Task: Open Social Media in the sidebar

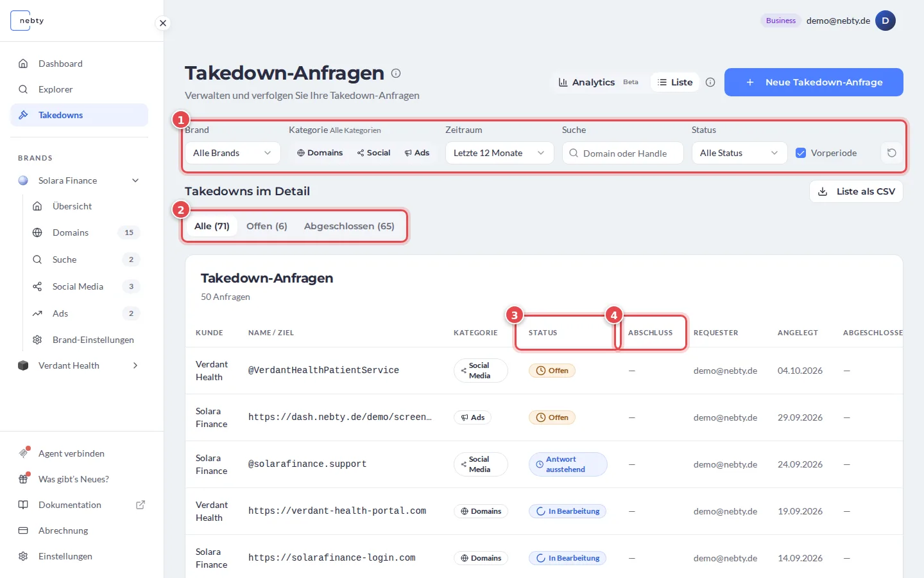Action: coord(86,286)
